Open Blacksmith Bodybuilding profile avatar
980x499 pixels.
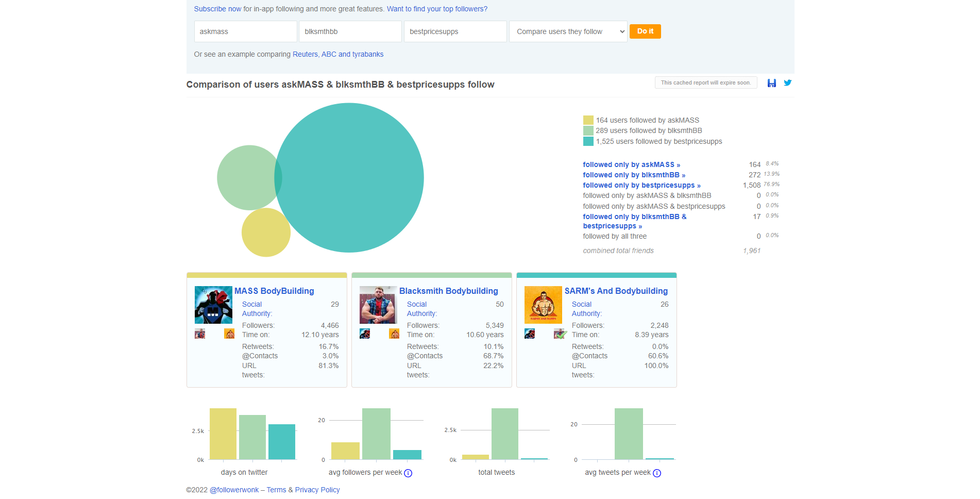(x=378, y=305)
